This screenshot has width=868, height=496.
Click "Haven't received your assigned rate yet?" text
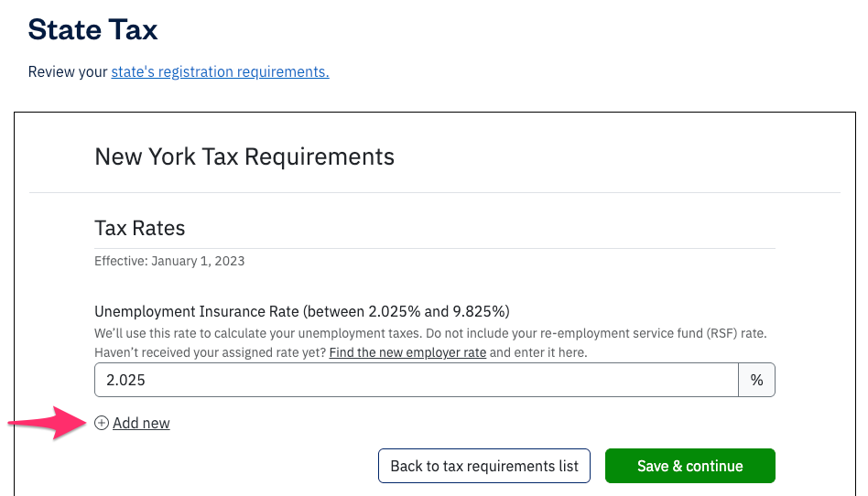point(211,352)
